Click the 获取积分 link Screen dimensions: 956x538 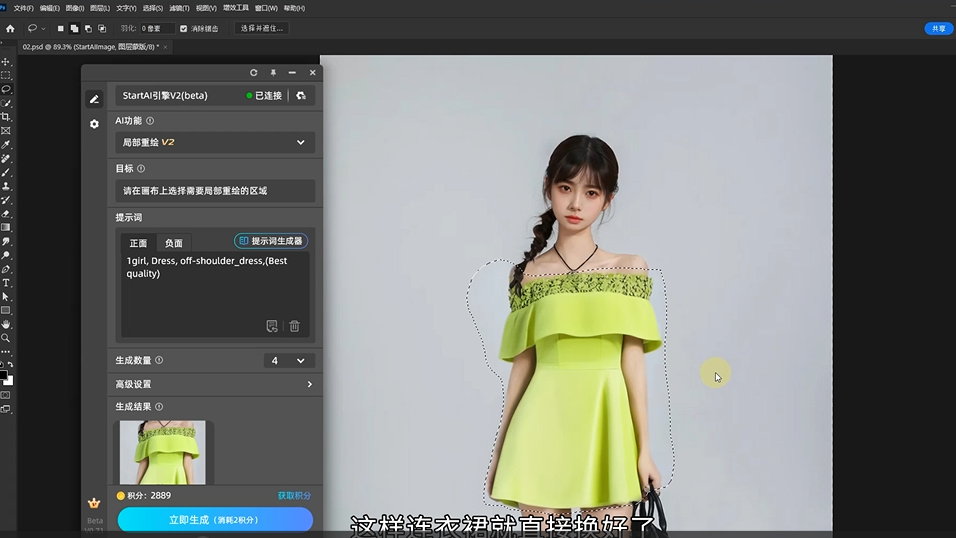click(x=294, y=495)
